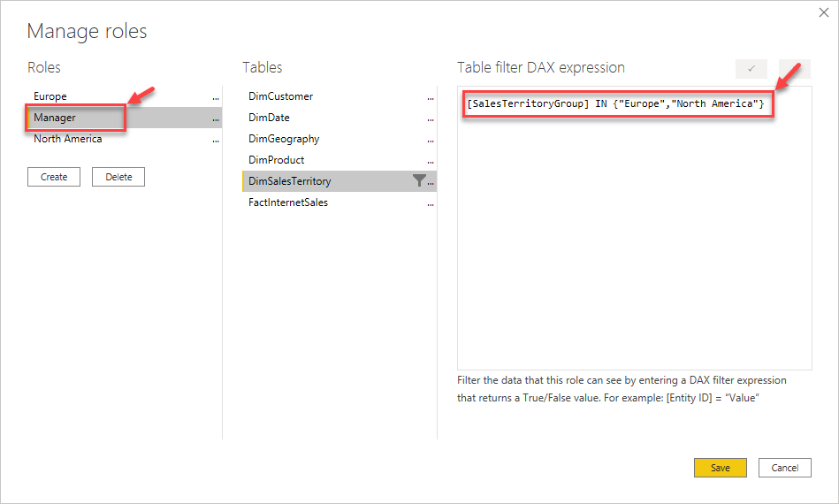Save the role changes
839x504 pixels.
click(x=721, y=468)
